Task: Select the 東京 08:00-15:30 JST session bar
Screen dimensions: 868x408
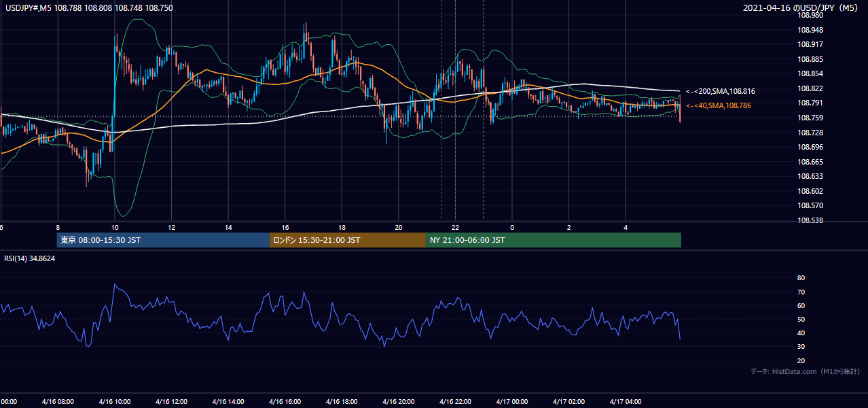Action: 163,240
